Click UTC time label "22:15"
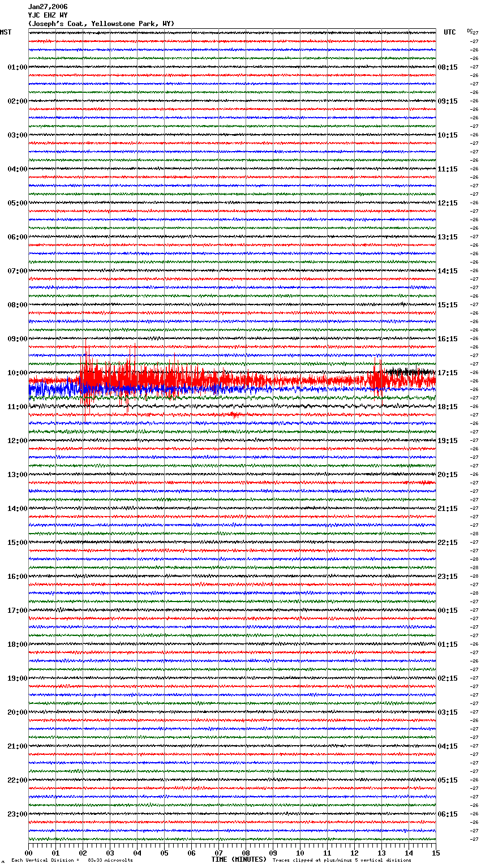The width and height of the screenshot is (481, 868). (448, 543)
